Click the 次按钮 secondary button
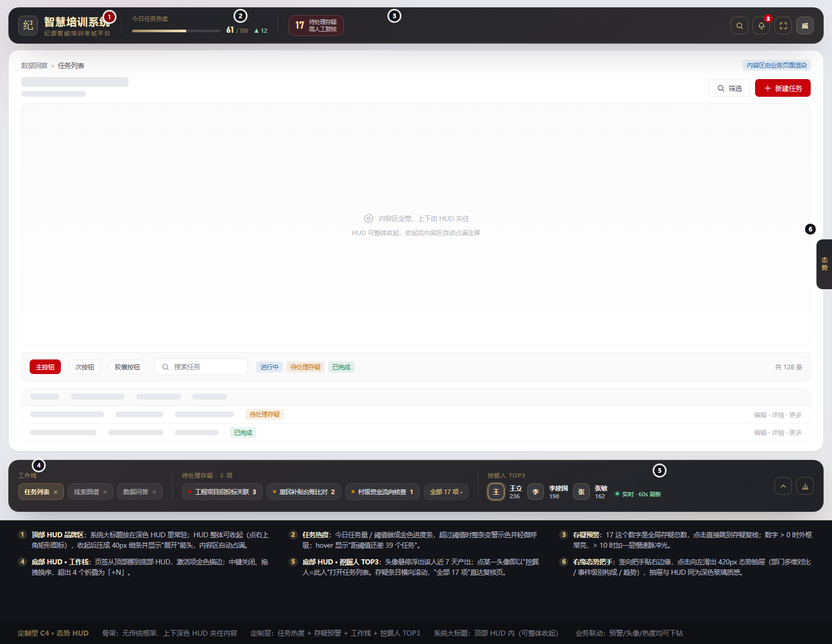 click(x=85, y=367)
